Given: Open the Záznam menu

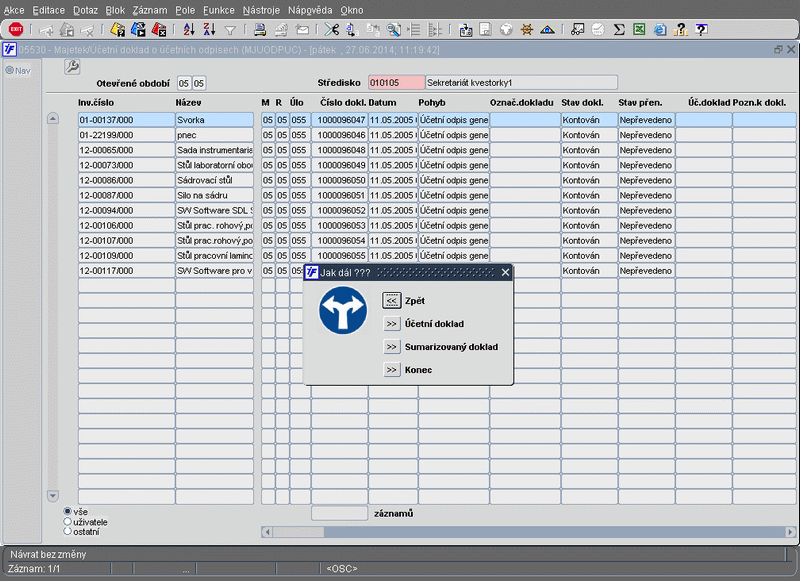Looking at the screenshot, I should pos(149,9).
